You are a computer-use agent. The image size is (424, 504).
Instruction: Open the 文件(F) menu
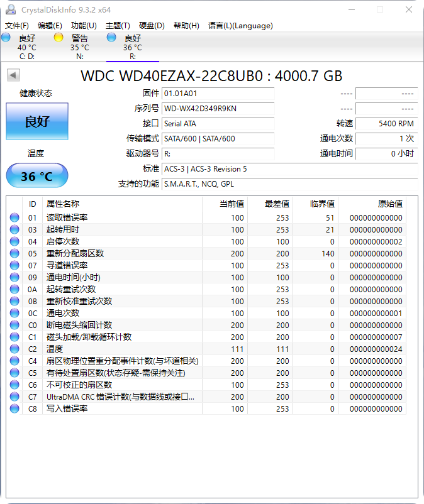pyautogui.click(x=17, y=26)
